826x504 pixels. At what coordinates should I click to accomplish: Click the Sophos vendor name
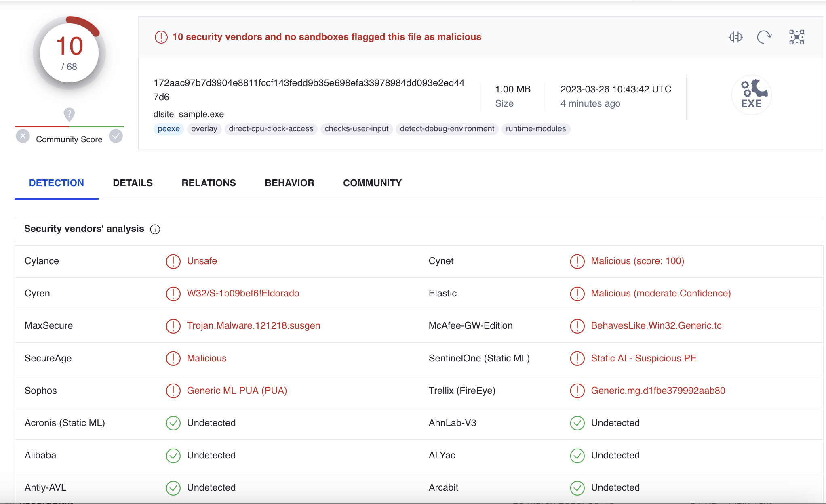coord(40,391)
